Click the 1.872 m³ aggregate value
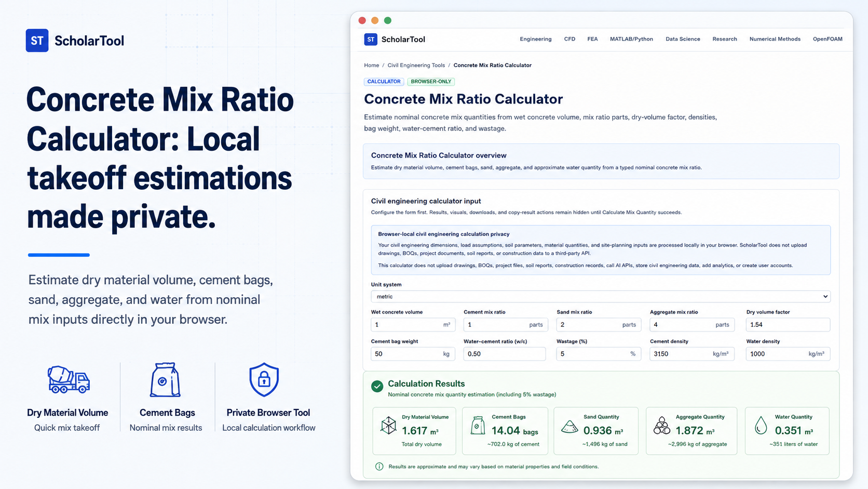 click(x=695, y=431)
